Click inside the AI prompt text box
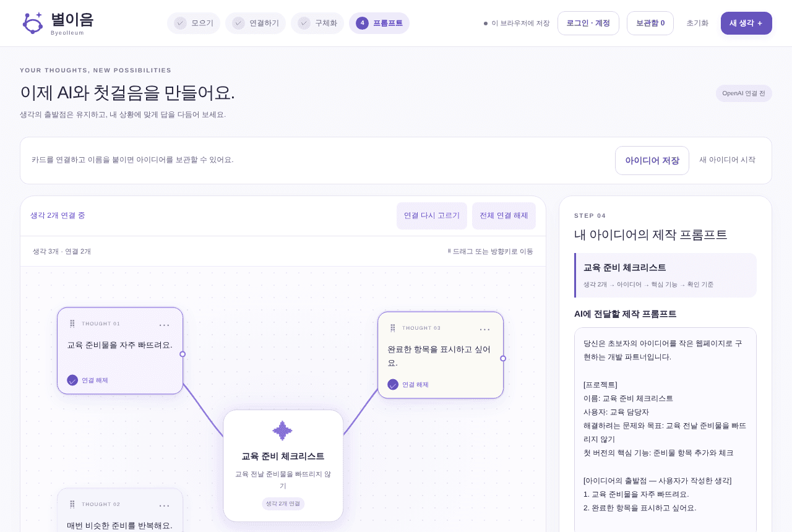Screen dimensions: 792x532 (665, 430)
